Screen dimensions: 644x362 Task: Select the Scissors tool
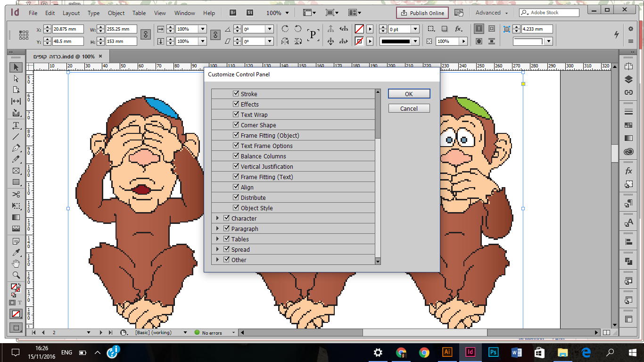click(16, 194)
